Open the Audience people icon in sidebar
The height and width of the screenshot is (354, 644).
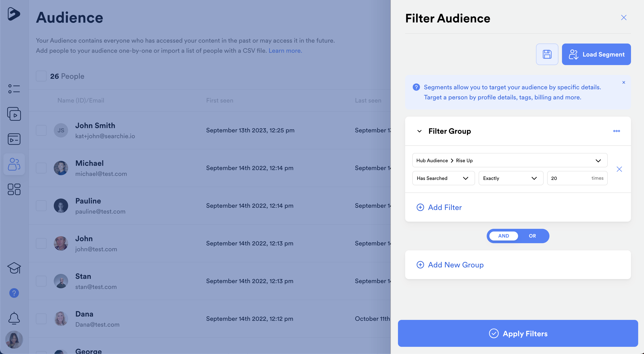14,164
